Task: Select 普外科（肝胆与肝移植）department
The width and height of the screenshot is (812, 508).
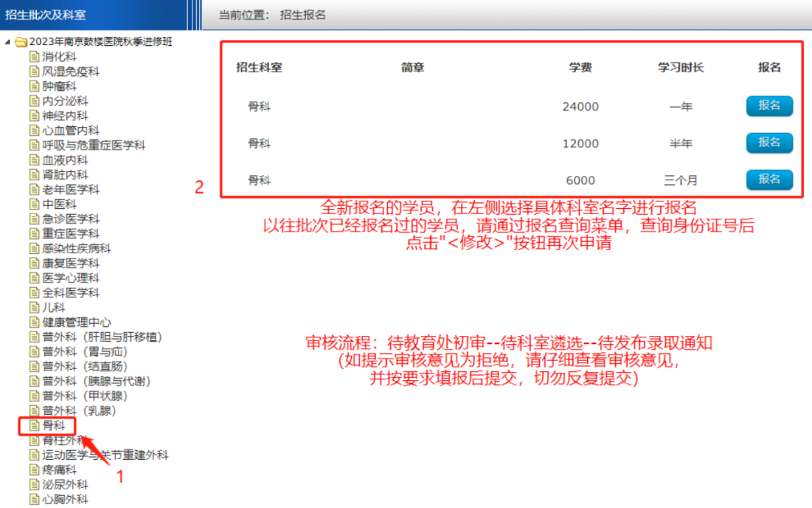Action: pos(102,337)
